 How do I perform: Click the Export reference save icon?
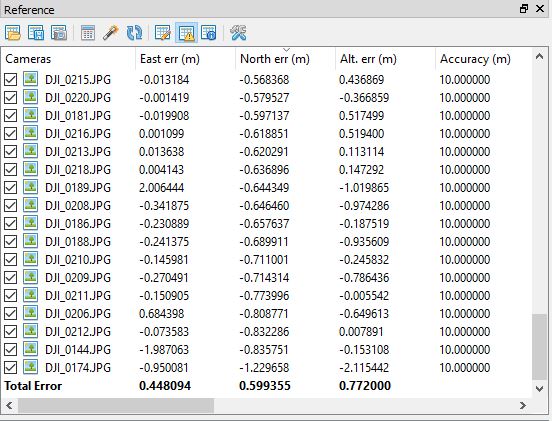[x=36, y=33]
